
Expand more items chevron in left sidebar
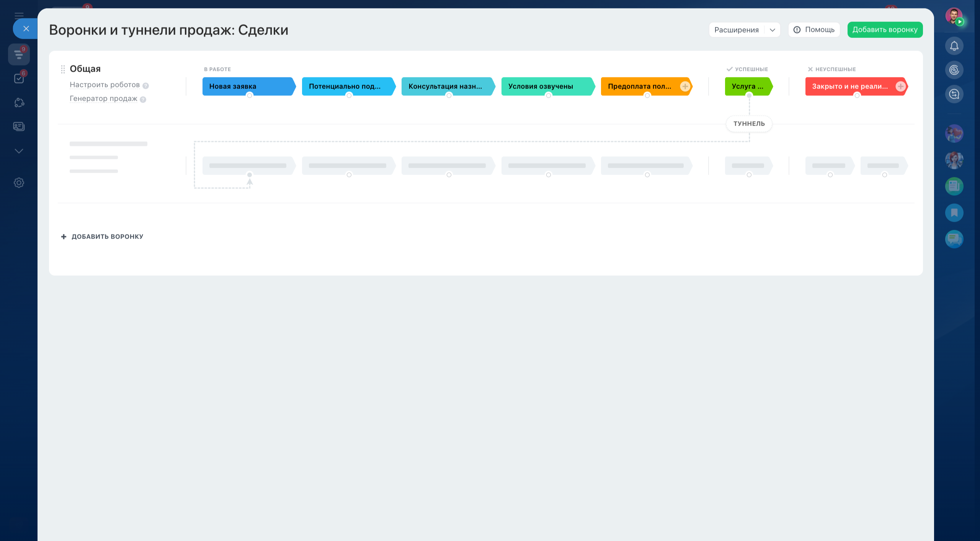pyautogui.click(x=19, y=151)
